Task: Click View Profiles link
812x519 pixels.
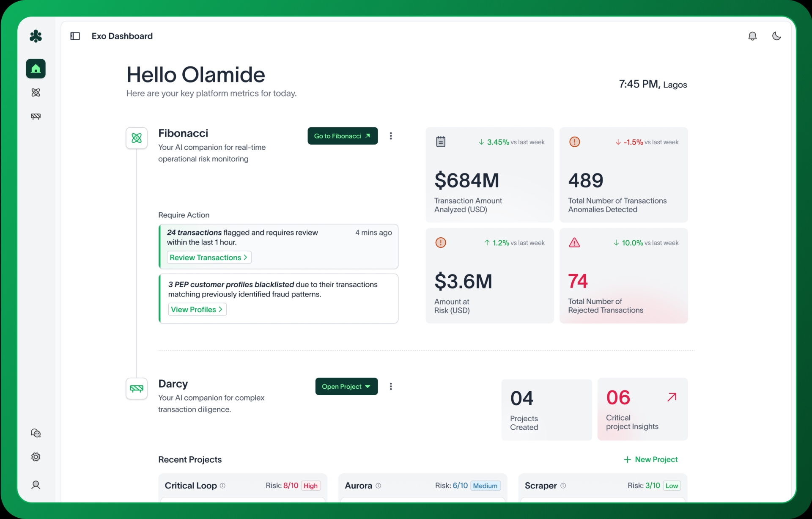Action: point(197,310)
